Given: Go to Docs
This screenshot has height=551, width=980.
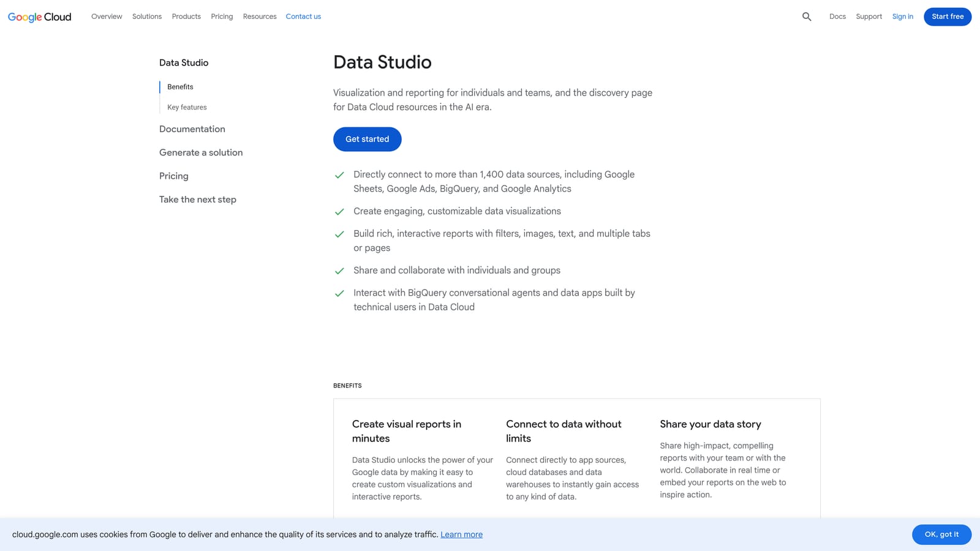Looking at the screenshot, I should coord(837,17).
